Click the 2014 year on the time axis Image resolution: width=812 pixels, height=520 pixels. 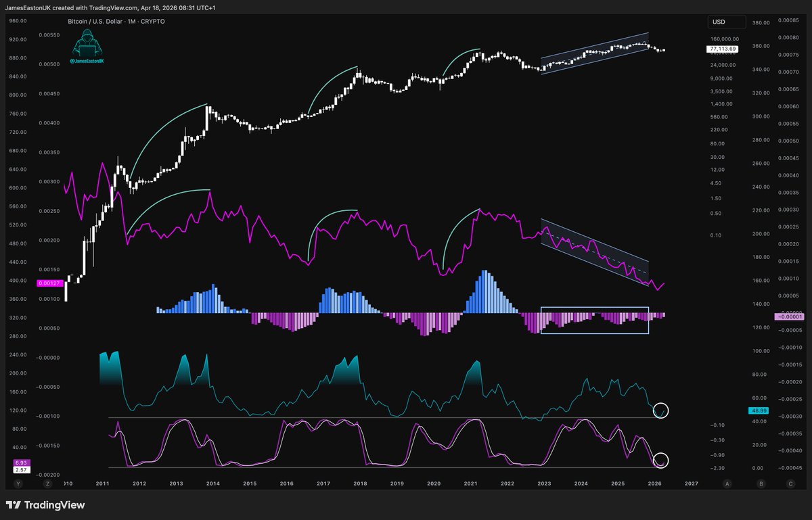pos(212,484)
